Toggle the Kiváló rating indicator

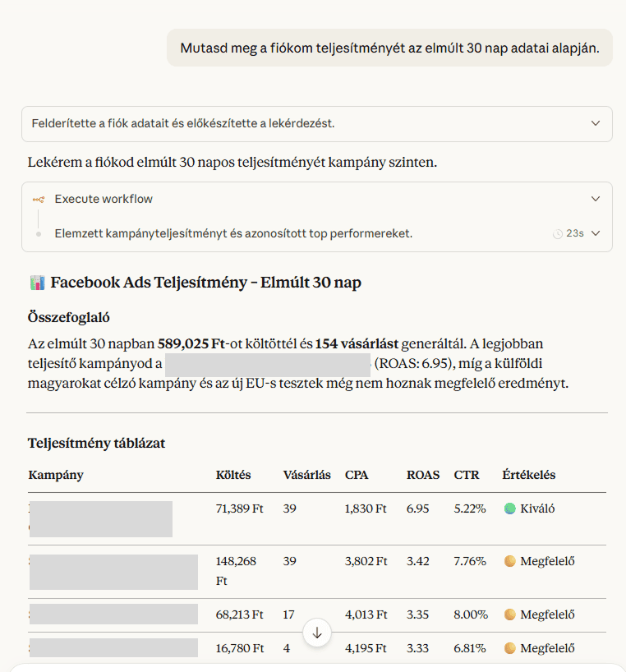[531, 508]
